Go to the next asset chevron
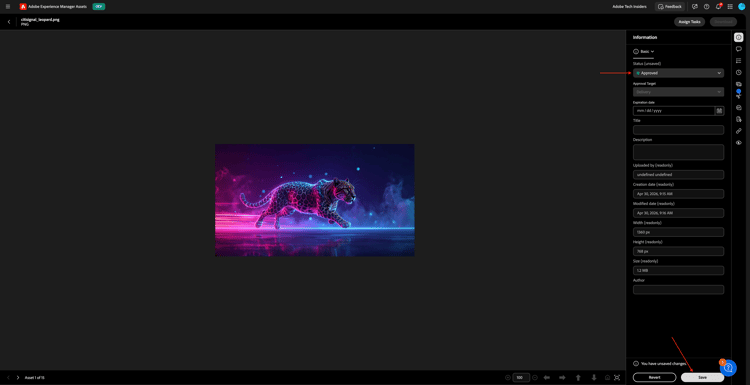The height and width of the screenshot is (385, 750). click(18, 377)
